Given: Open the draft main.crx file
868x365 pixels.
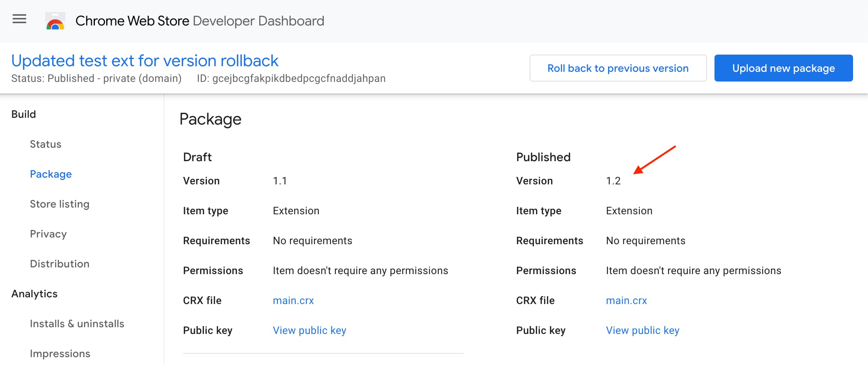Looking at the screenshot, I should pyautogui.click(x=293, y=300).
